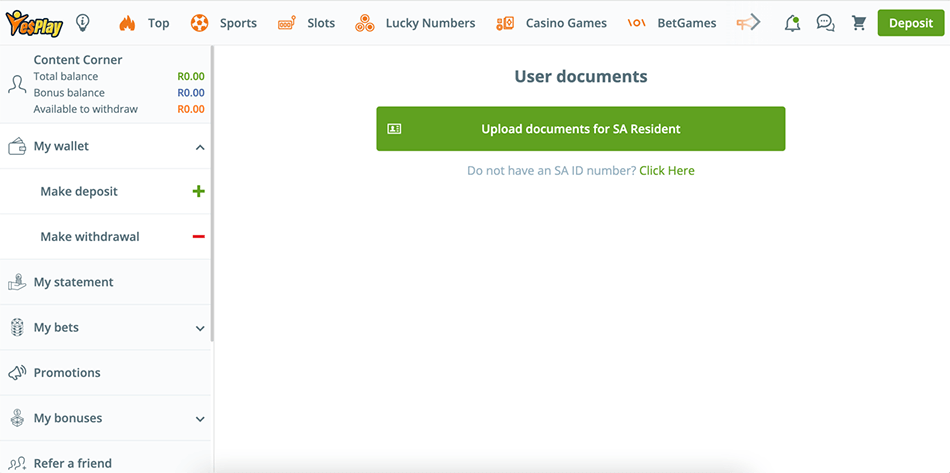Open the lightbulb tips icon
The width and height of the screenshot is (950, 473).
click(x=83, y=22)
